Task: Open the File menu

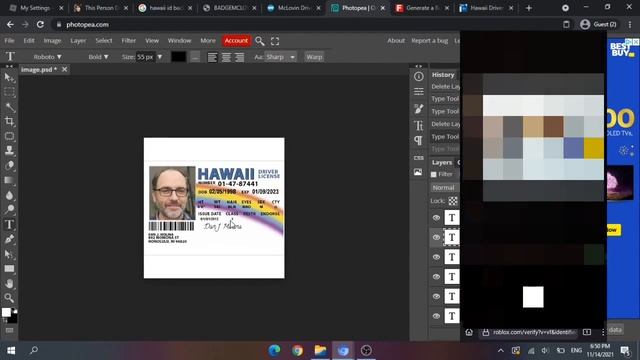Action: 9,40
